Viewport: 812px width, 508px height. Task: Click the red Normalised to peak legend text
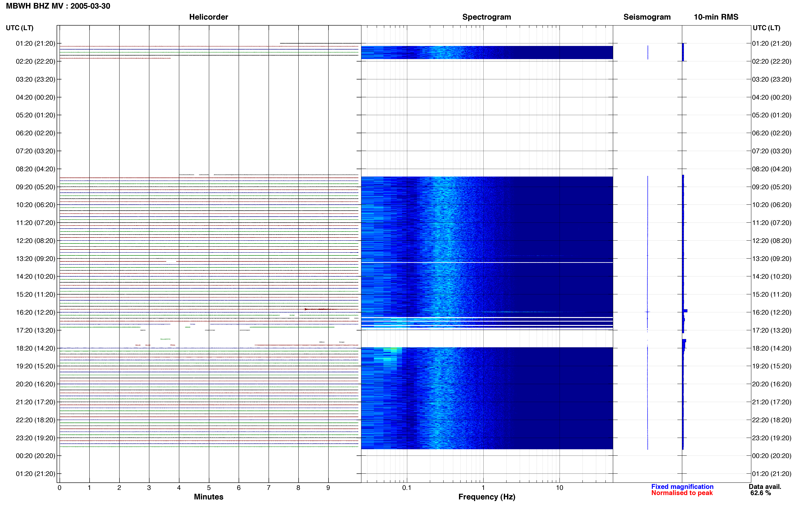pyautogui.click(x=682, y=493)
